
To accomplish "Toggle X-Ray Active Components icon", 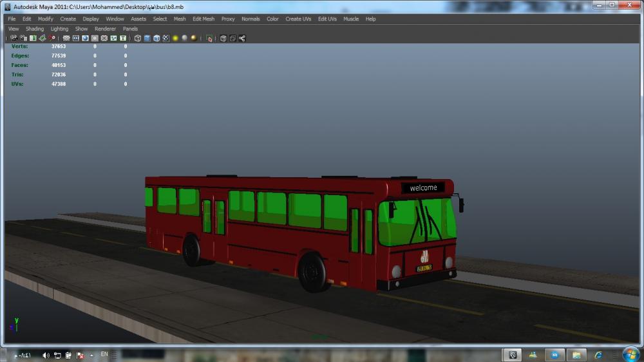I will pyautogui.click(x=232, y=38).
